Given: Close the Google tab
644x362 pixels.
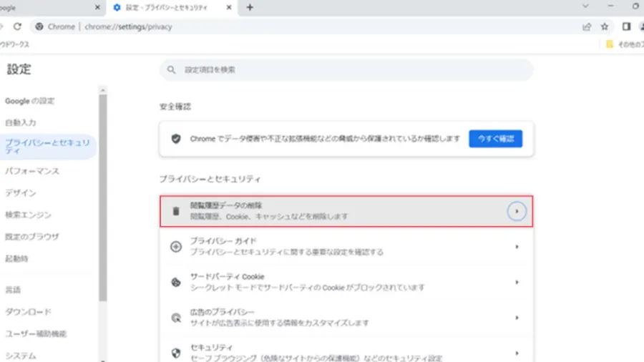Looking at the screenshot, I should [97, 7].
